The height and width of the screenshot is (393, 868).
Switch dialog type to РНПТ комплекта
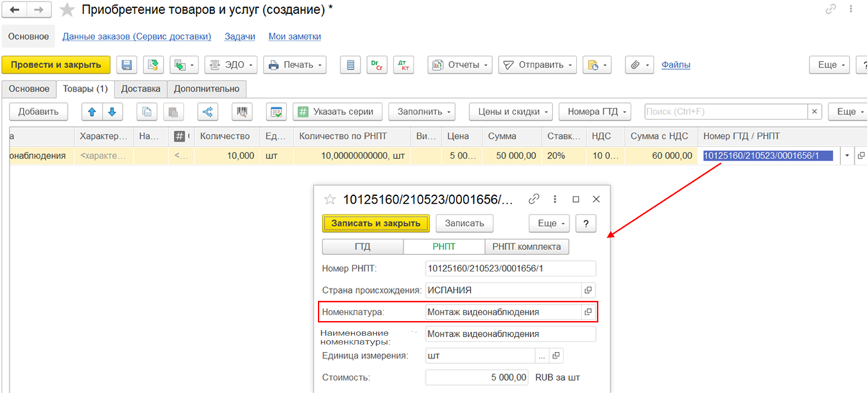(x=527, y=246)
